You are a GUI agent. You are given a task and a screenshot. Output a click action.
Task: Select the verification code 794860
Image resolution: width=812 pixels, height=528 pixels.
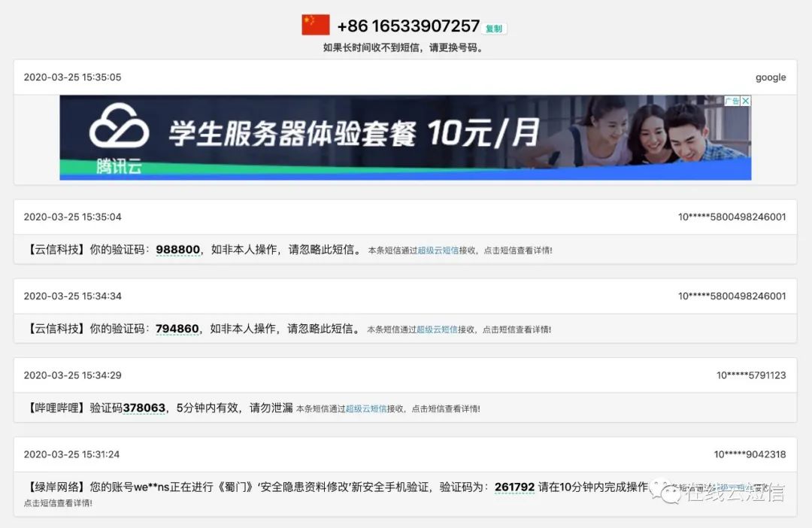coord(177,328)
